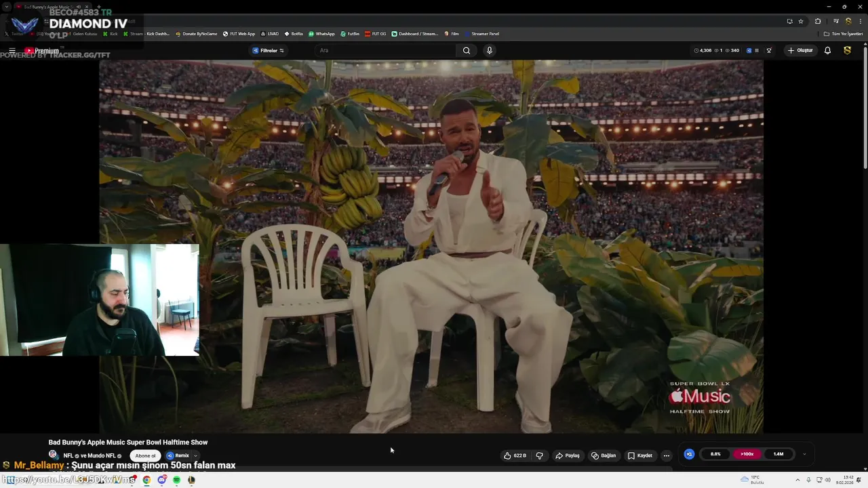The width and height of the screenshot is (868, 488).
Task: Open the more actions ellipsis under the video
Action: [667, 455]
